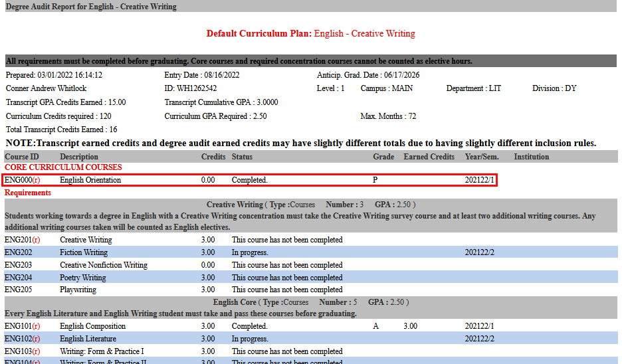
Task: Click the ENG201(r) course ID
Action: (22, 240)
